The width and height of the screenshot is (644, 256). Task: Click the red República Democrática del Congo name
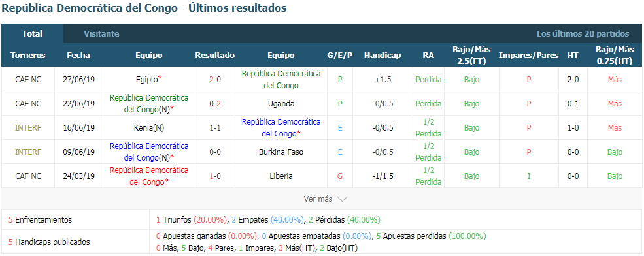pos(148,176)
